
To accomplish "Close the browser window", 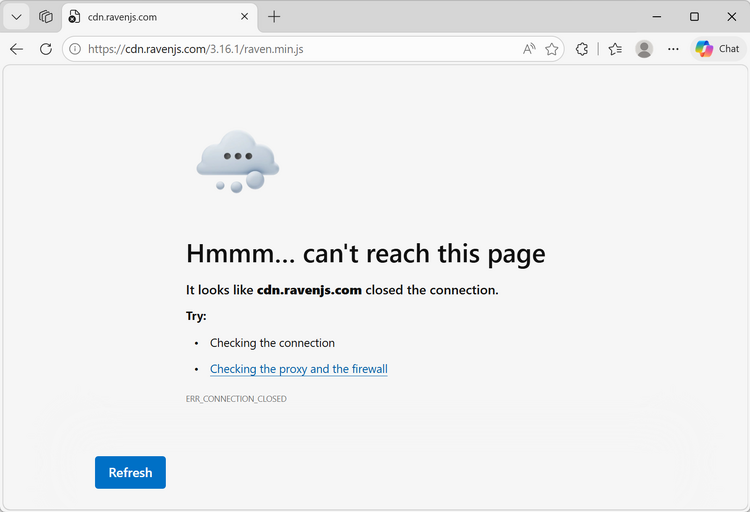I will [x=731, y=17].
